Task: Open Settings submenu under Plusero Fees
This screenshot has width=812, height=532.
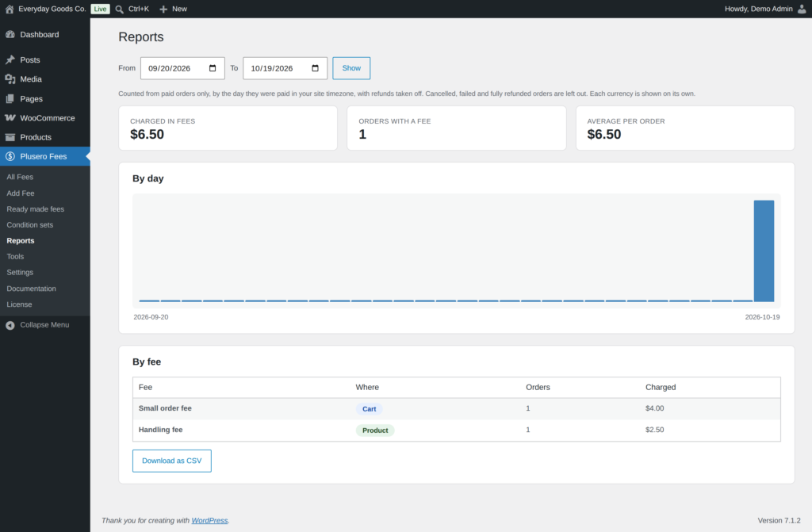Action: pos(20,272)
